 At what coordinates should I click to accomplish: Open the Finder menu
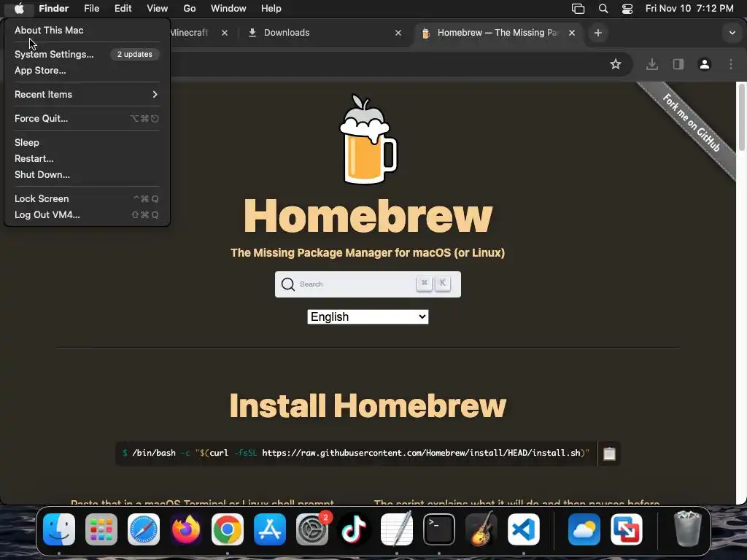[x=53, y=8]
